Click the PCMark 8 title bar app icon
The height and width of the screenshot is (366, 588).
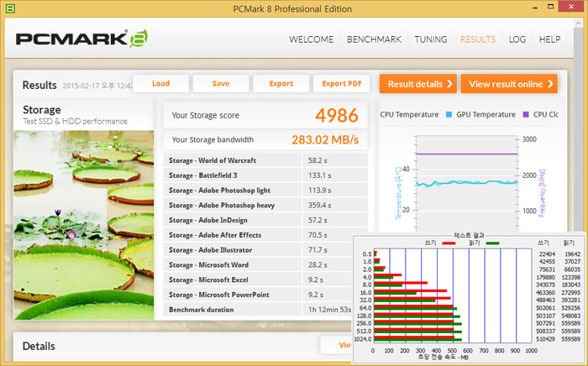(x=10, y=8)
